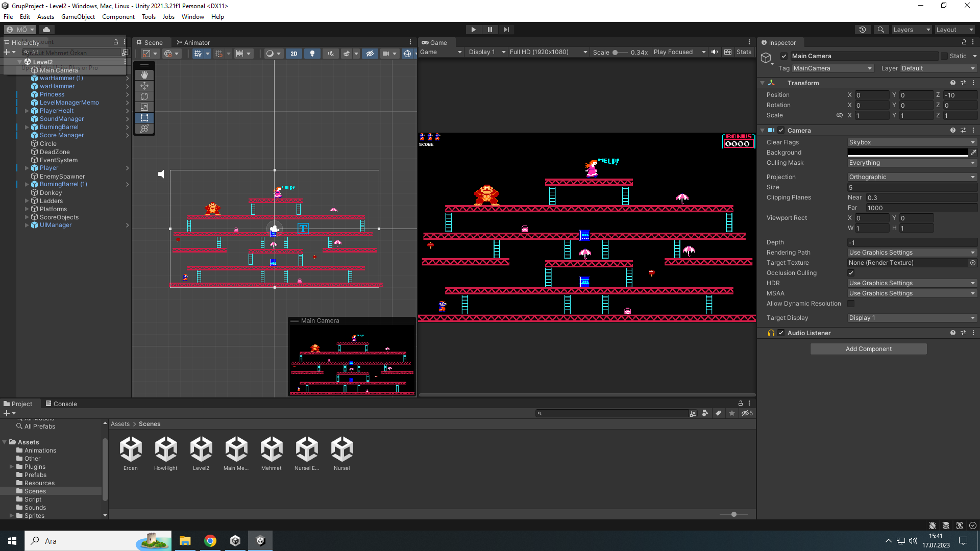
Task: Toggle scene lighting icon in Scene view
Action: (x=312, y=54)
